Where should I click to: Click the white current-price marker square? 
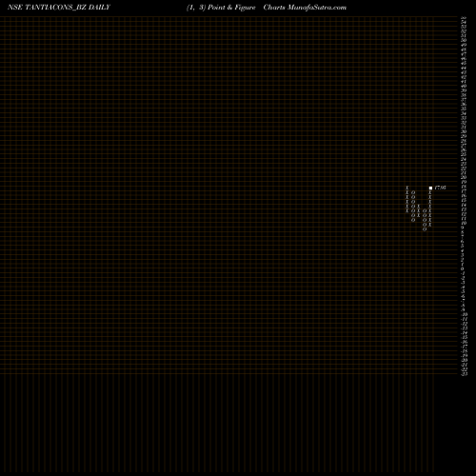click(430, 188)
